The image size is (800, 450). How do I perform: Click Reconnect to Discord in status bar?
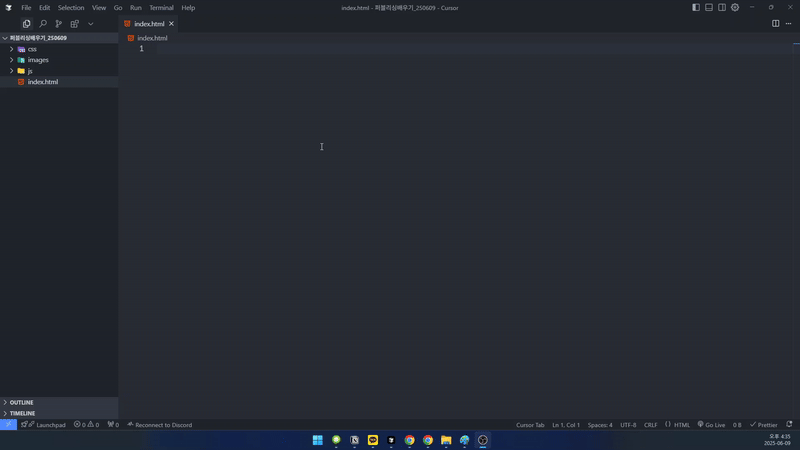159,425
